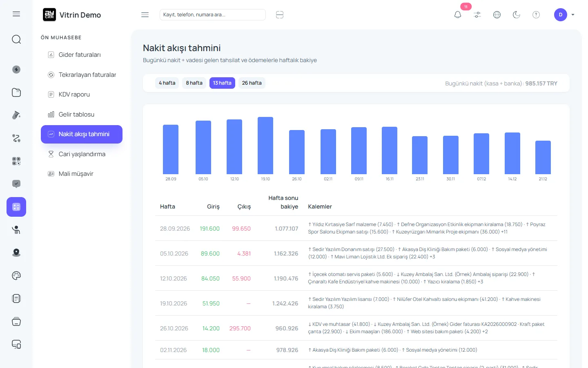Click the 1.242.426 week-end balance

coord(285,303)
